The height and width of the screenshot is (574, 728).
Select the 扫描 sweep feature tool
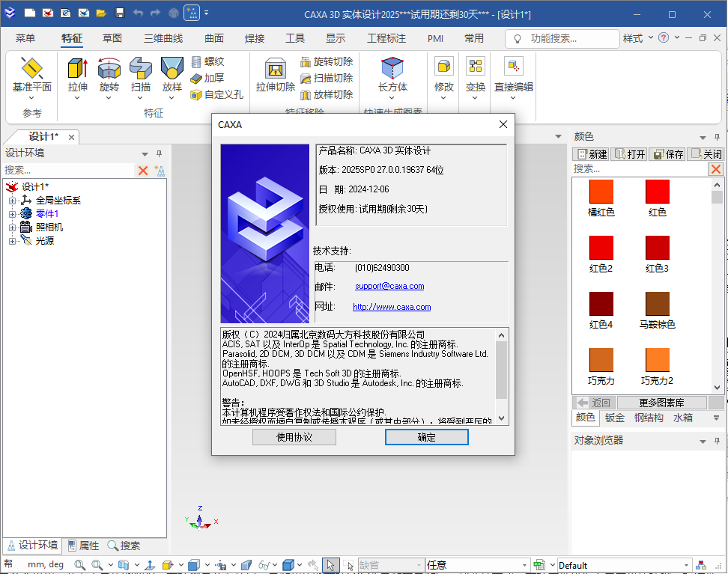[141, 74]
